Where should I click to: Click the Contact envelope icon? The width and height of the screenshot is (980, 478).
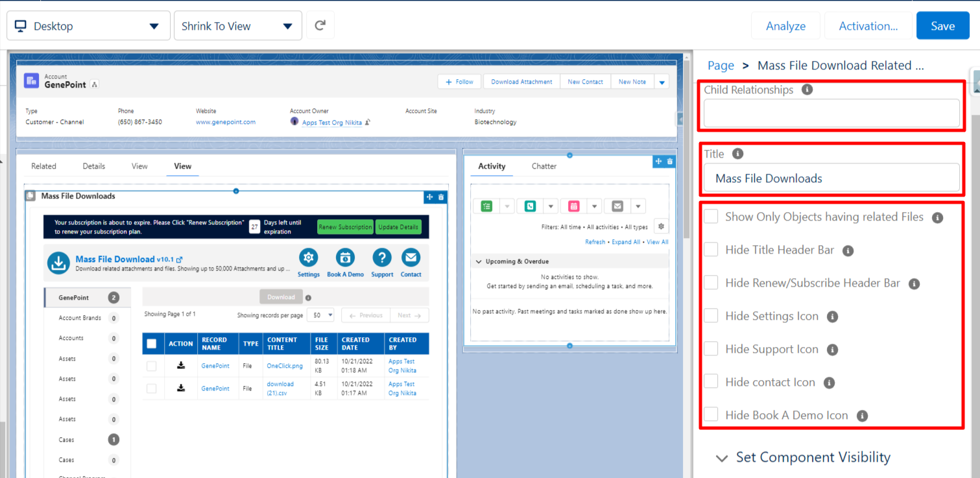[411, 257]
